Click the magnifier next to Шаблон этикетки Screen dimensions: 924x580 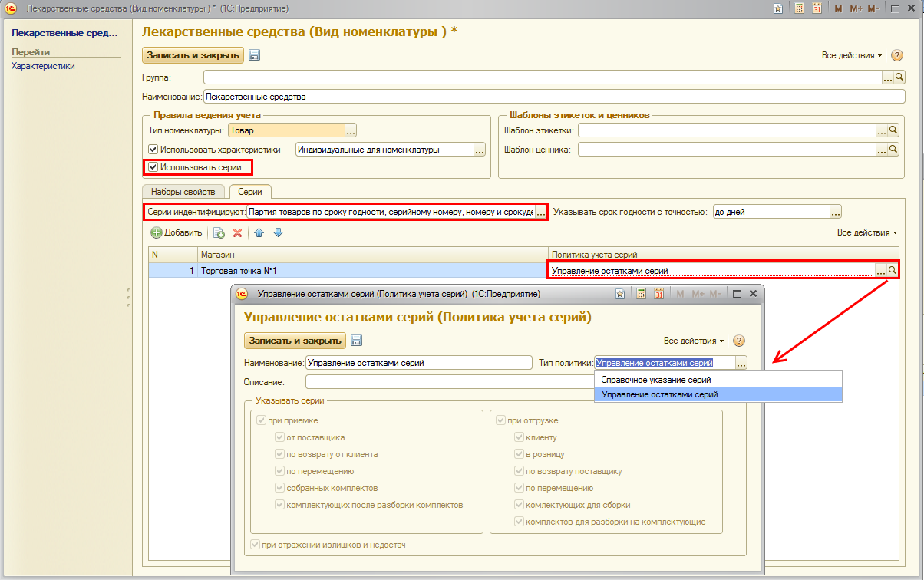click(893, 130)
